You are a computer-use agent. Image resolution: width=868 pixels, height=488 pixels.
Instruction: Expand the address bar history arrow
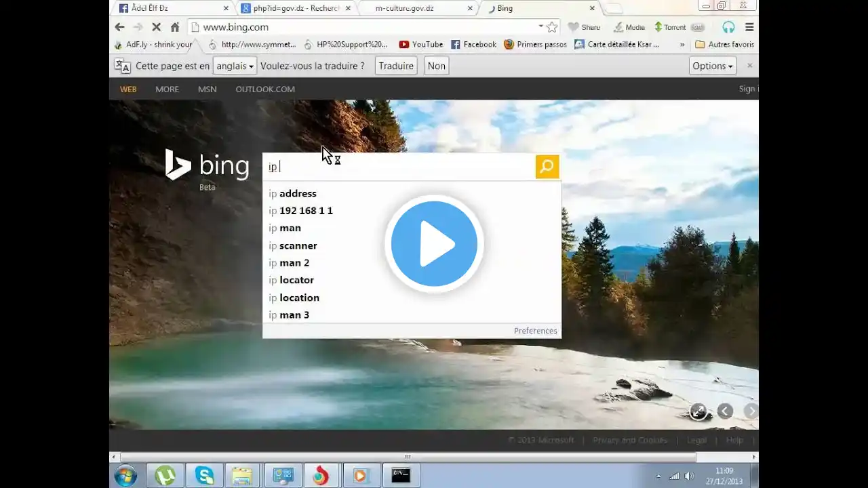(x=540, y=26)
